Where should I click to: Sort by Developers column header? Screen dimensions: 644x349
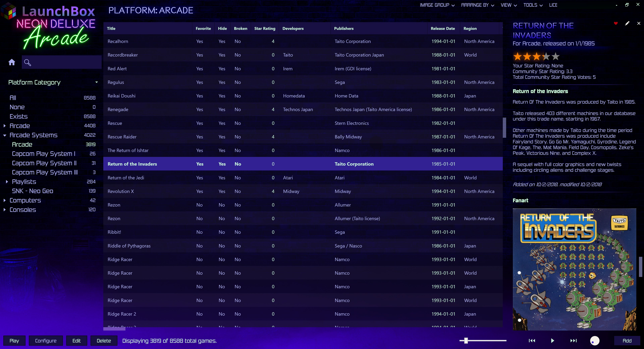pyautogui.click(x=305, y=29)
